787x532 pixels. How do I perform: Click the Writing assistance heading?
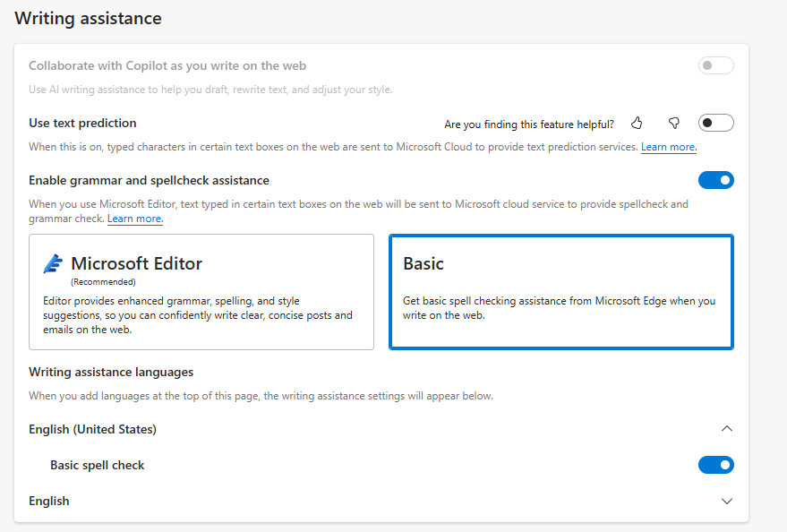(x=89, y=19)
